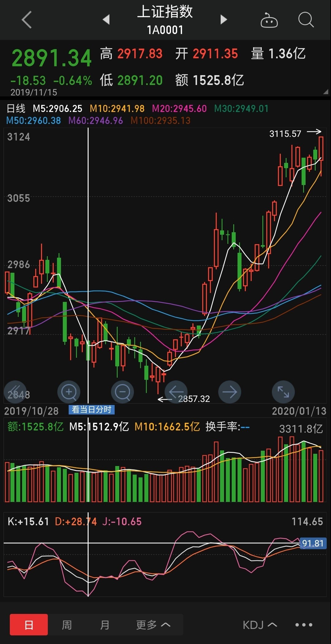Tap the chart zoom-in magnifier button
This screenshot has height=644, width=331.
tap(69, 392)
